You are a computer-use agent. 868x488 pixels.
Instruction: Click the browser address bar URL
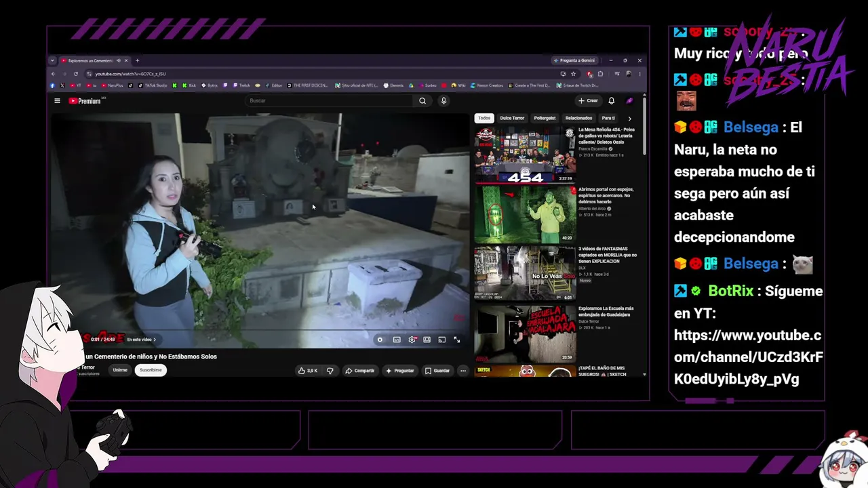click(130, 73)
